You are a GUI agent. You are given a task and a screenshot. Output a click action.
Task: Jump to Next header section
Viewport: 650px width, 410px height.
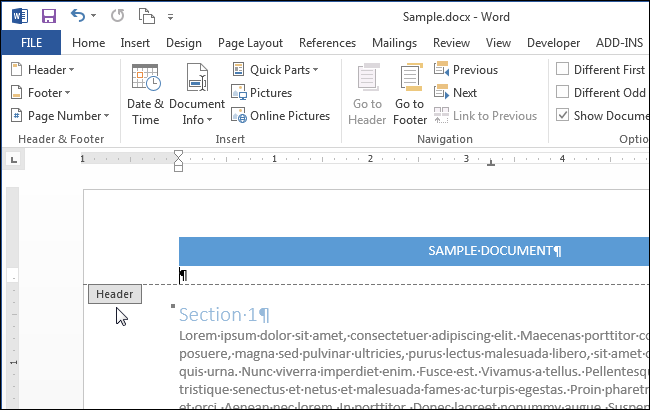[456, 93]
